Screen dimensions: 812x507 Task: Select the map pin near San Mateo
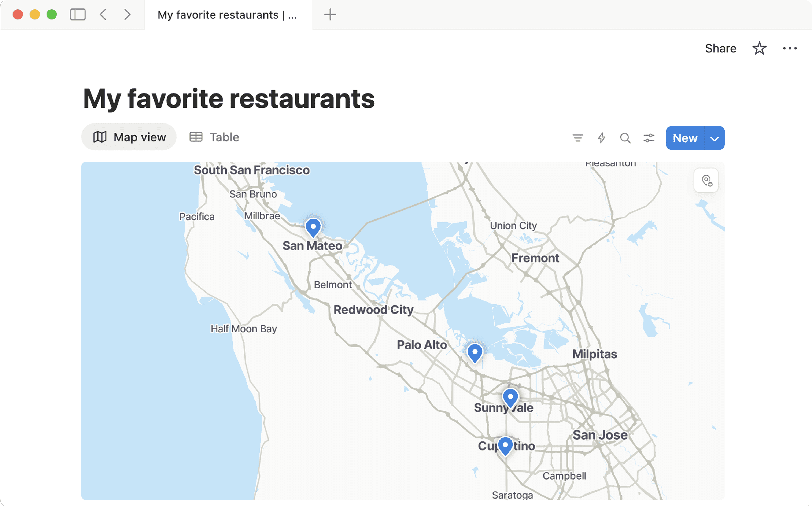point(313,227)
